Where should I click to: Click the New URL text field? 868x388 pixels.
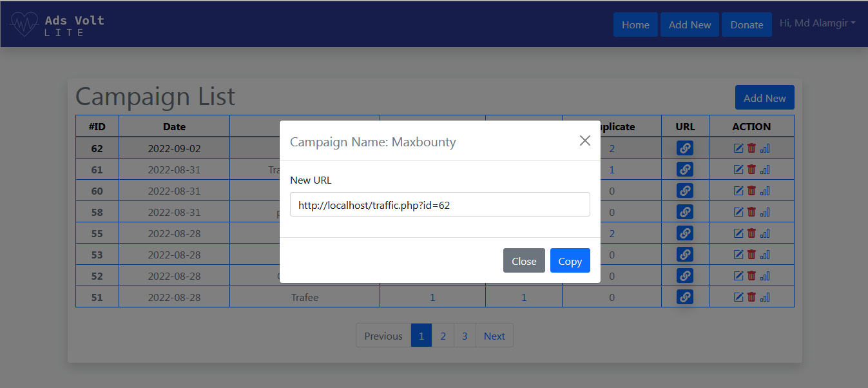click(439, 204)
